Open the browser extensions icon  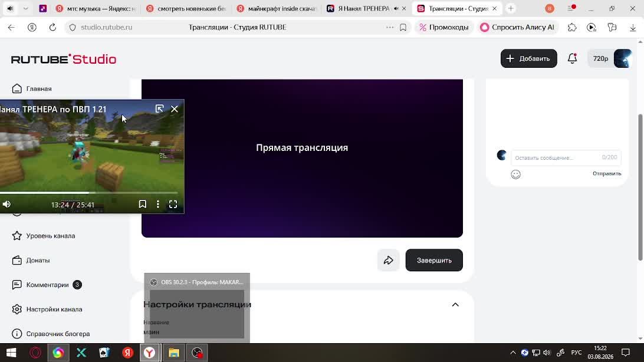(x=572, y=28)
